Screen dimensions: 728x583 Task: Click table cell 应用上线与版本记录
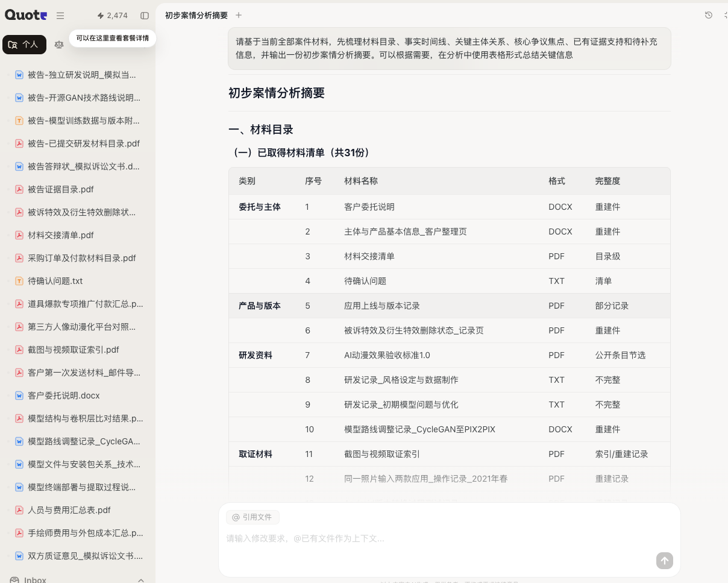382,306
